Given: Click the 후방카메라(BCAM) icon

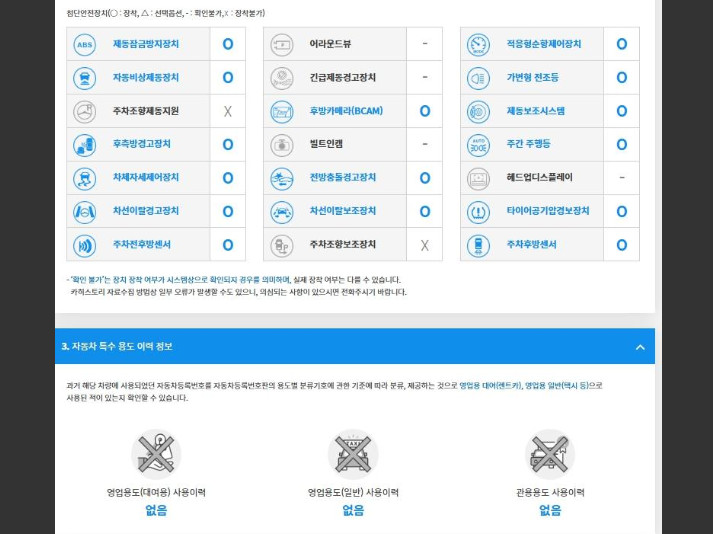Looking at the screenshot, I should [x=281, y=111].
